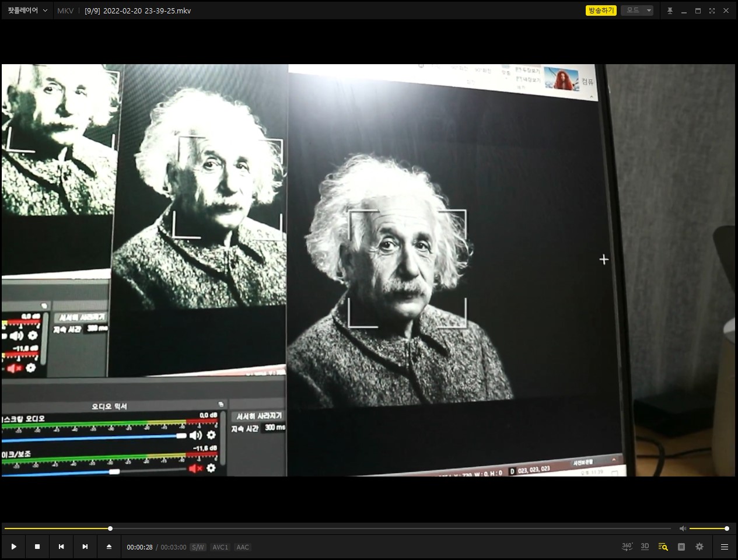738x560 pixels.
Task: Stop playback with the Stop button
Action: 37,547
